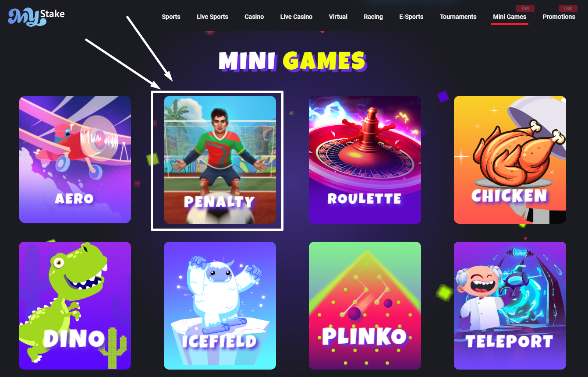Open the Plinko game tile
This screenshot has width=588, height=377.
tap(365, 306)
